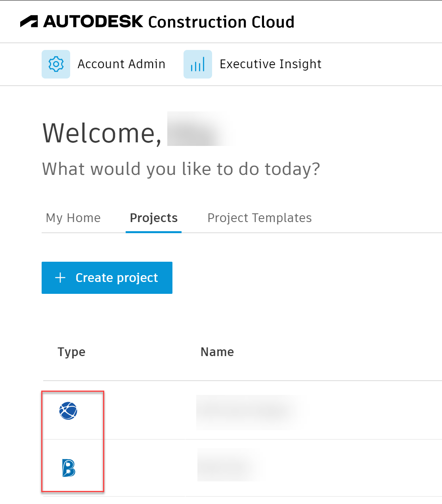Open Executive Insight via the bar chart icon
This screenshot has width=442, height=504.
click(x=198, y=64)
